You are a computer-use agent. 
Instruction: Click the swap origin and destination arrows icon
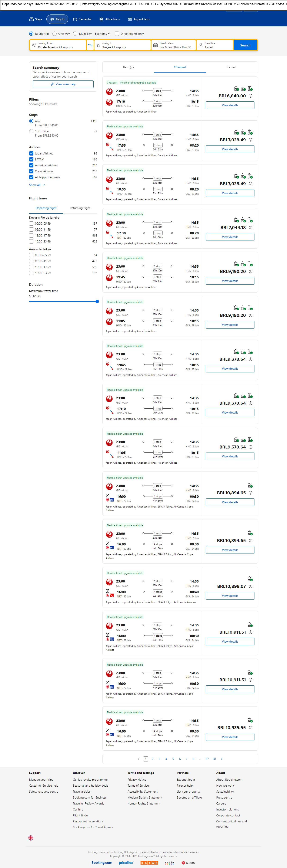pyautogui.click(x=90, y=45)
